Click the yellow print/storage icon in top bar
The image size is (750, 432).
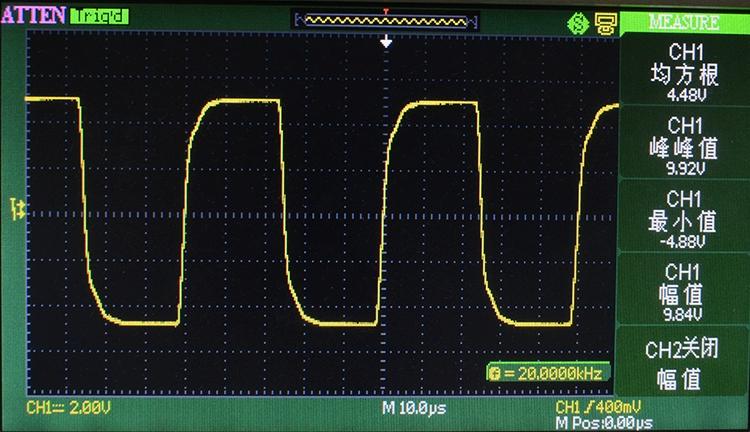pyautogui.click(x=603, y=21)
